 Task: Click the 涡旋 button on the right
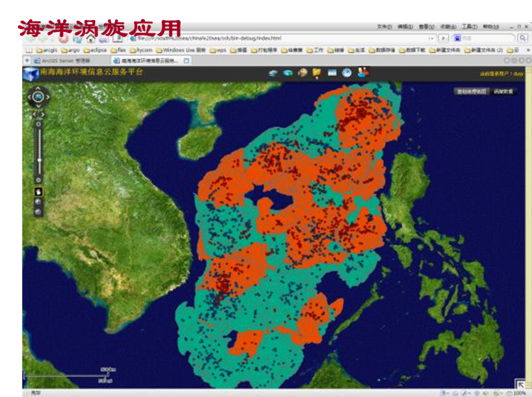pyautogui.click(x=503, y=92)
